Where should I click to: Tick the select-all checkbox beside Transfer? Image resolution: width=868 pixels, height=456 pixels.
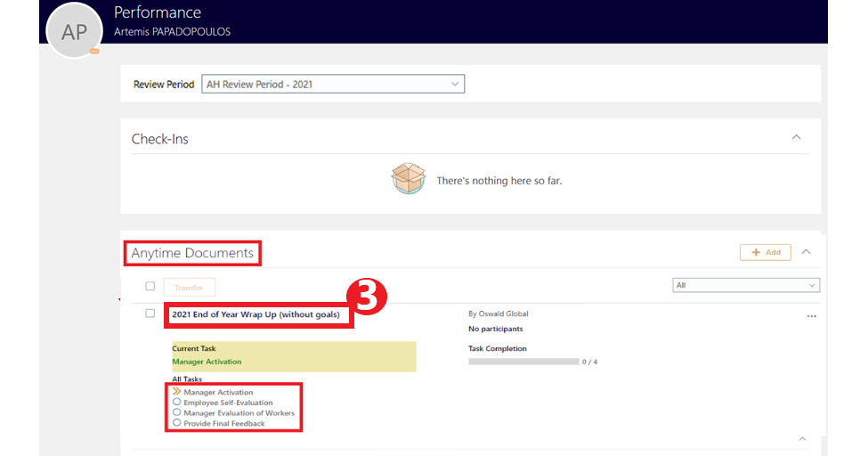[x=150, y=286]
